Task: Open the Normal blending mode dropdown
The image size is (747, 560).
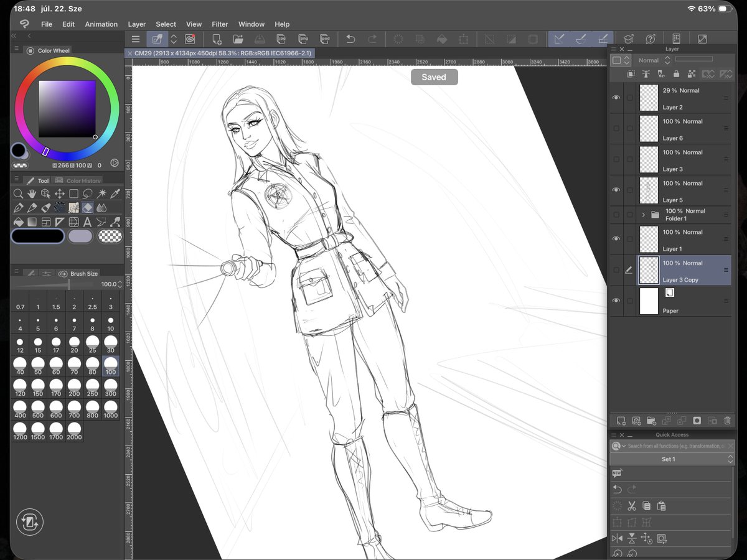Action: click(x=654, y=60)
